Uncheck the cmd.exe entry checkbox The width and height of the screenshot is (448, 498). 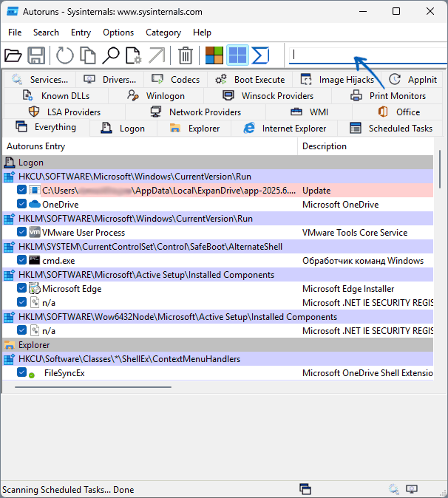point(21,260)
